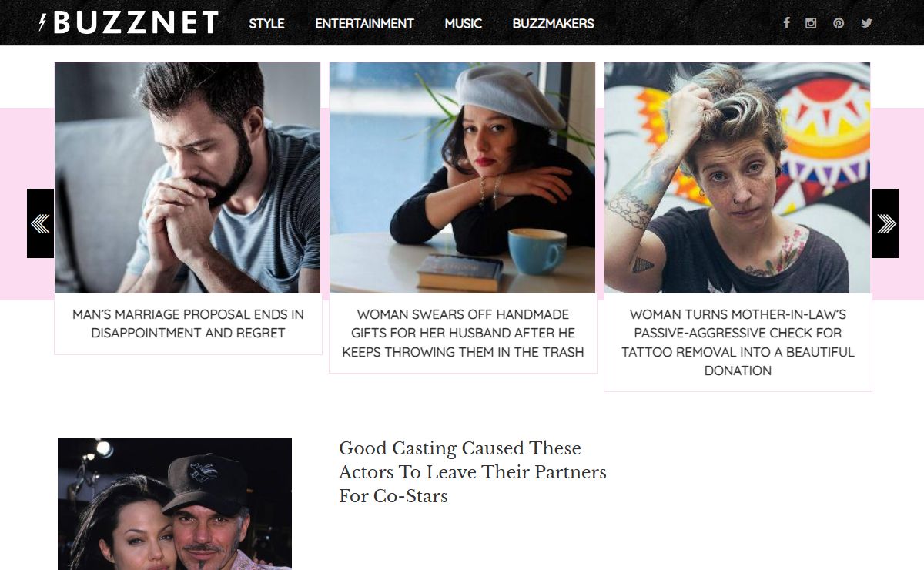Open the Buzzmakers menu item

(553, 23)
